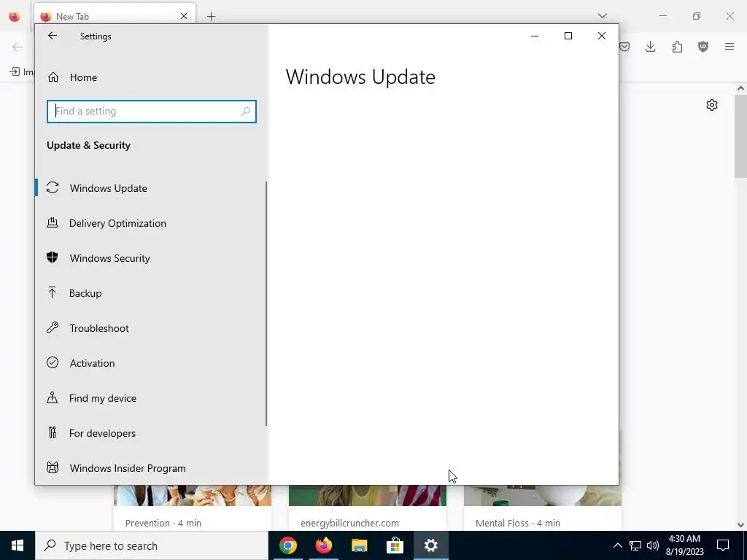Click the volume speaker tray icon
The height and width of the screenshot is (560, 747).
point(653,545)
